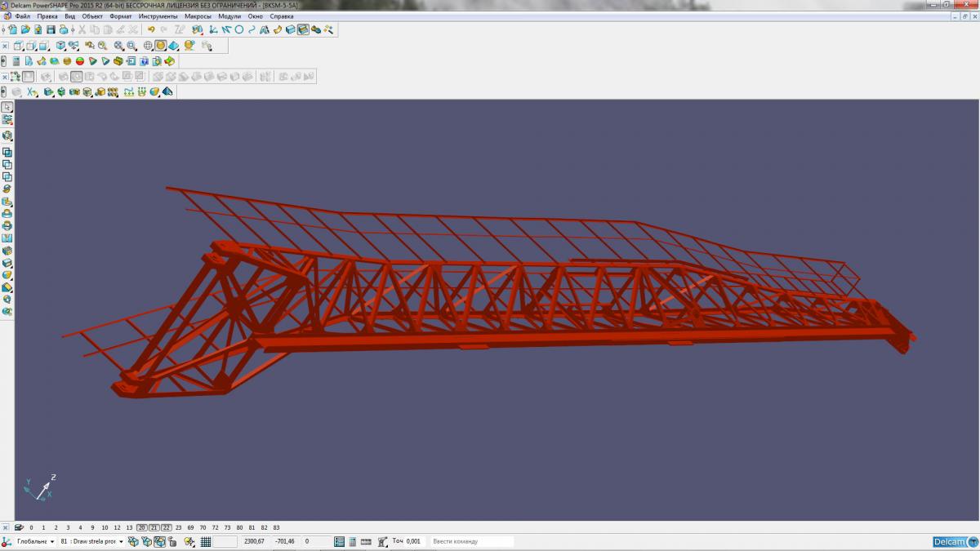
Task: Click the last surface icon in the third toolbar
Action: [169, 60]
